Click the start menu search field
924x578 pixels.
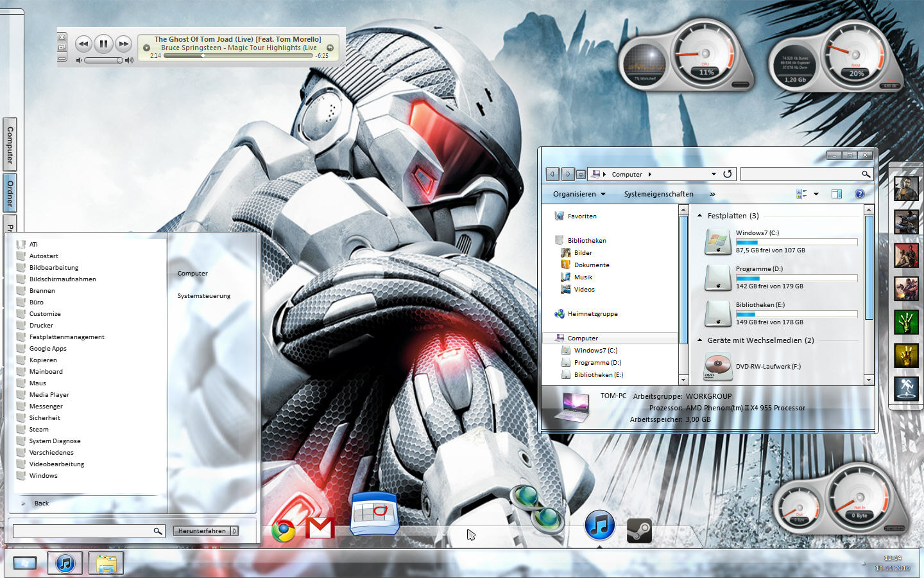point(89,531)
